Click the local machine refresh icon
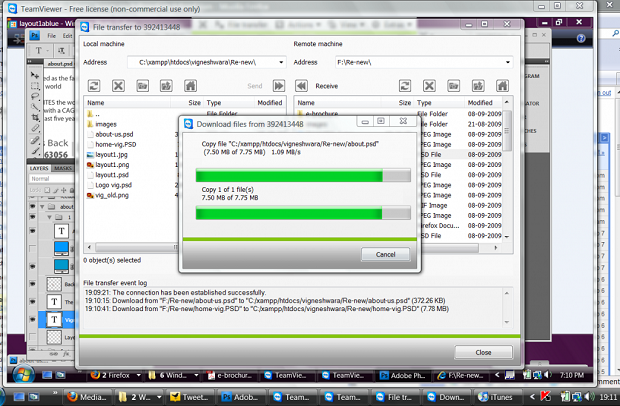 pyautogui.click(x=94, y=86)
